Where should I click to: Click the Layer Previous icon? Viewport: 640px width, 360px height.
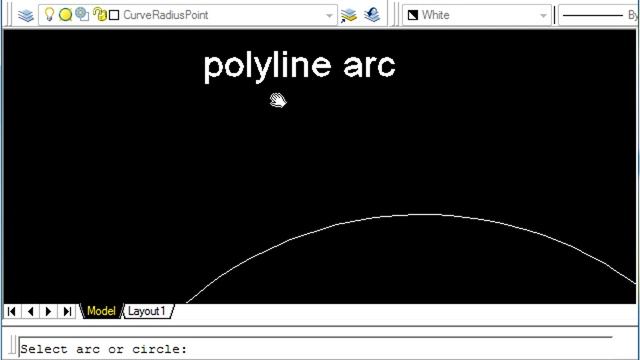click(372, 15)
